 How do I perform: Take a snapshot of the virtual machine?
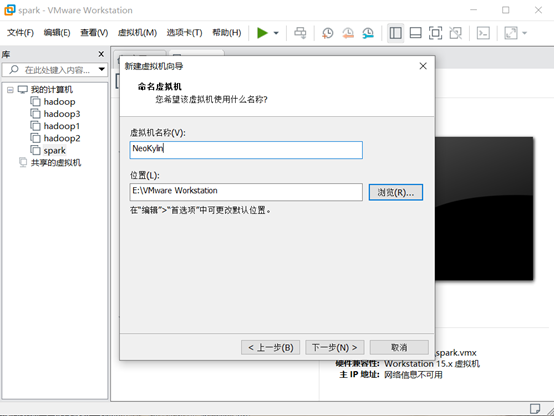pyautogui.click(x=328, y=33)
